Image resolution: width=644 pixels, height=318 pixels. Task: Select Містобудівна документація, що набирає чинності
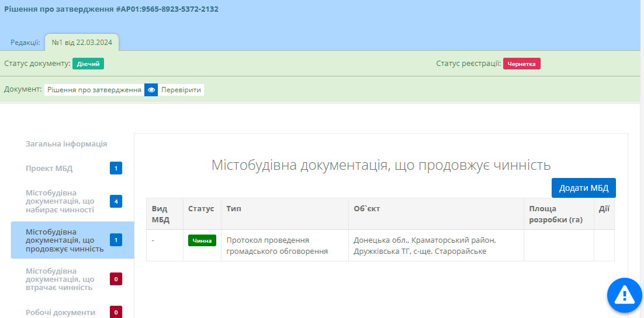[x=60, y=201]
